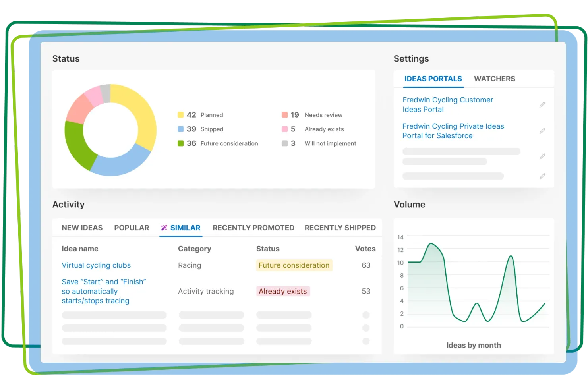The height and width of the screenshot is (392, 588).
Task: Click the Settings section heading
Action: [x=411, y=59]
